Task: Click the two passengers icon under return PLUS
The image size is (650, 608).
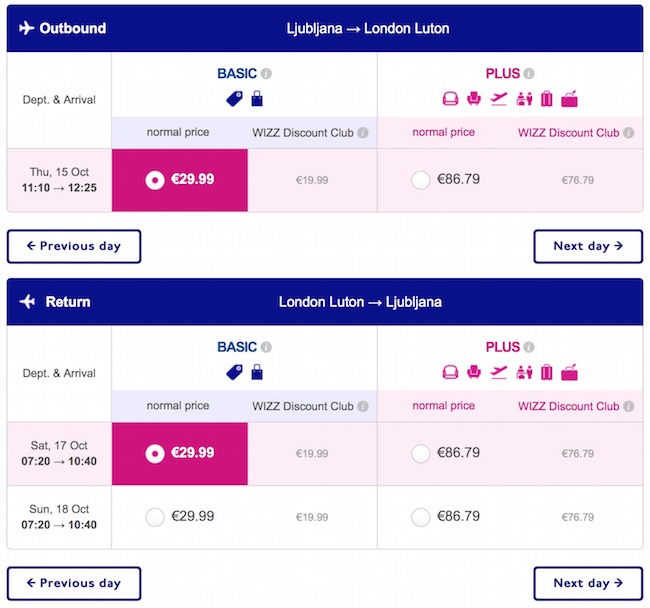Action: [x=524, y=373]
